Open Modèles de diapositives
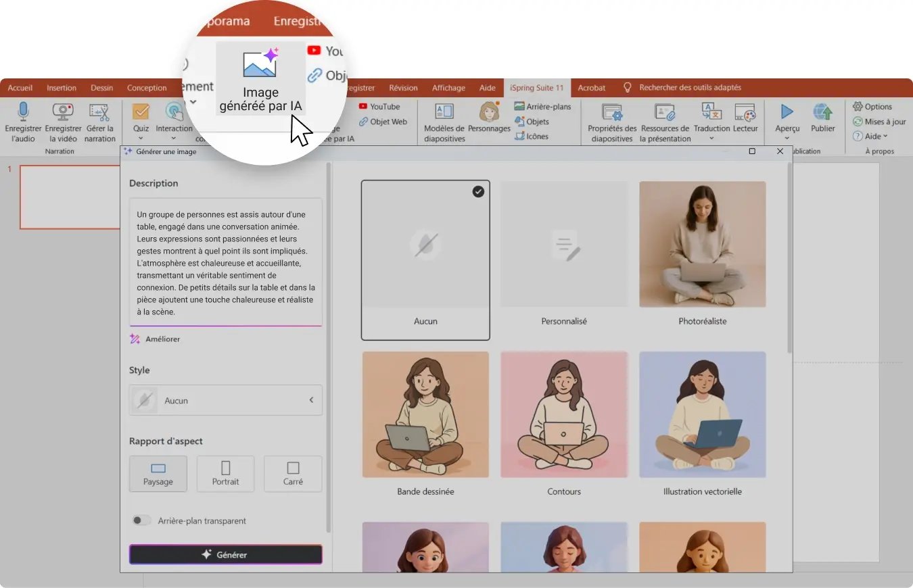Viewport: 913px width, 588px height. 444,122
